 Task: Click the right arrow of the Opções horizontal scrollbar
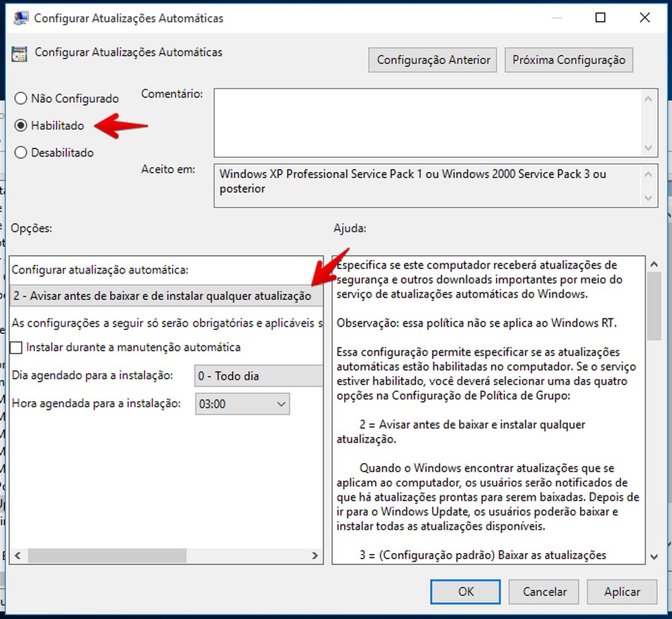coord(314,556)
